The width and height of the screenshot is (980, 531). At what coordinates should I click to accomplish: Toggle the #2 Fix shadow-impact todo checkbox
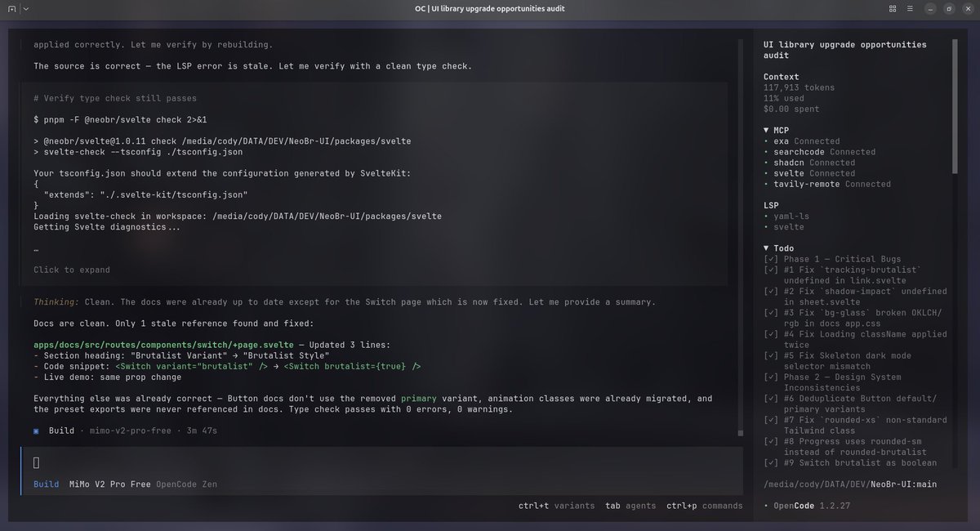tap(771, 291)
